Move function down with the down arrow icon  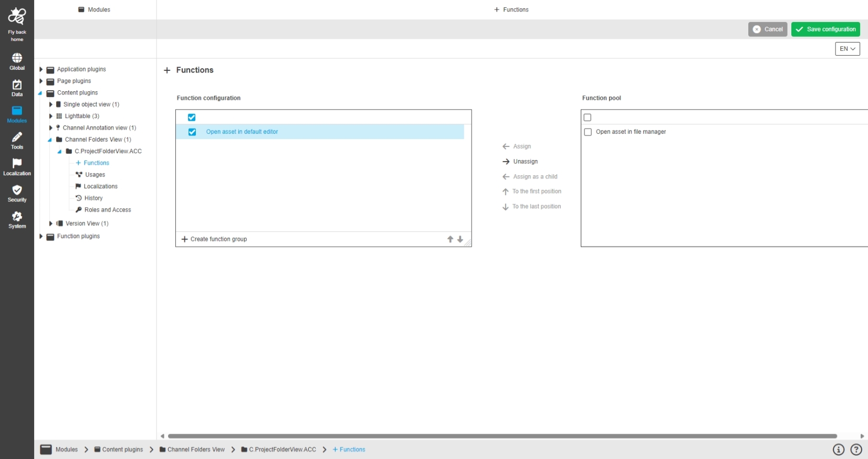coord(460,239)
